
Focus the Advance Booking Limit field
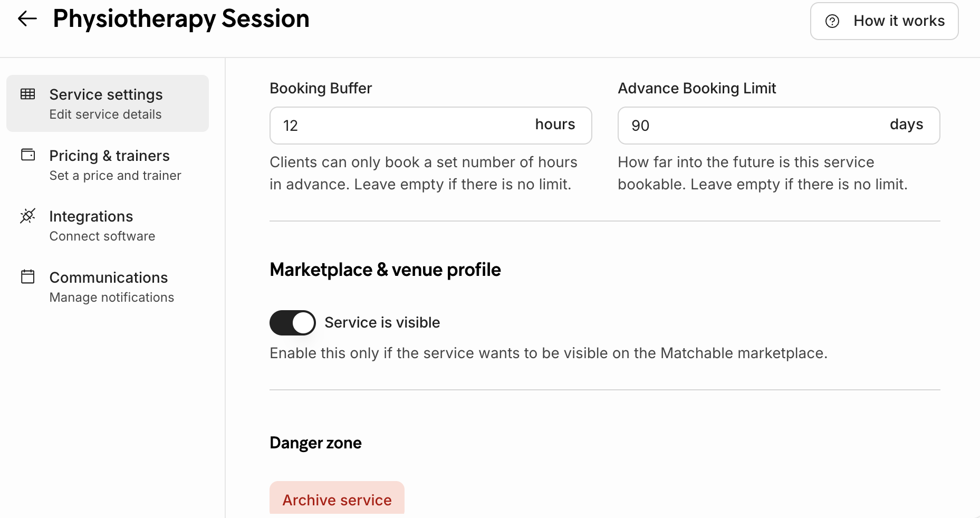point(749,126)
